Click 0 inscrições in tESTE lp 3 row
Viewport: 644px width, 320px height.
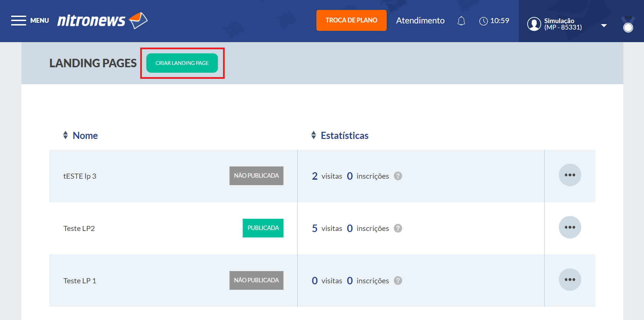(x=368, y=176)
